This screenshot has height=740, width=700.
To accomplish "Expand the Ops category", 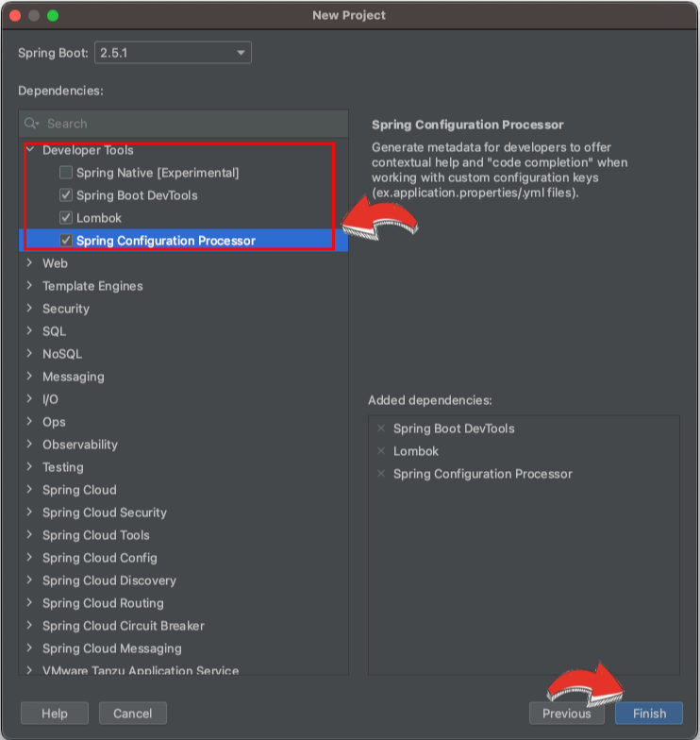I will 30,421.
